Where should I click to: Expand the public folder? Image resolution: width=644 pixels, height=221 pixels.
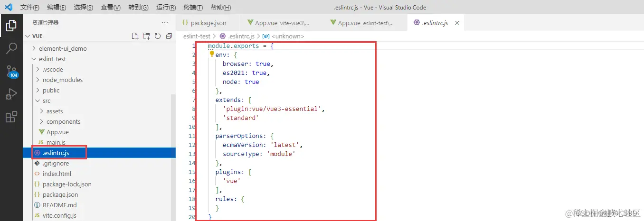(x=38, y=90)
